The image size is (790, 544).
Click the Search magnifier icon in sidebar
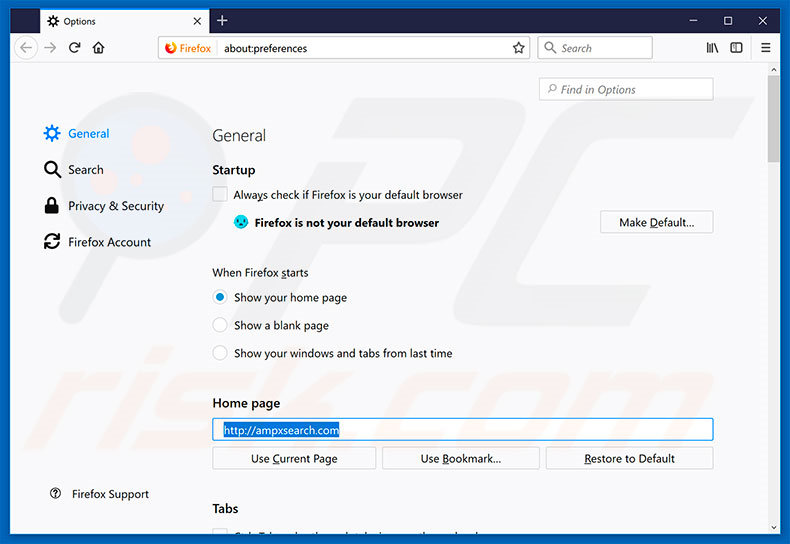[52, 170]
